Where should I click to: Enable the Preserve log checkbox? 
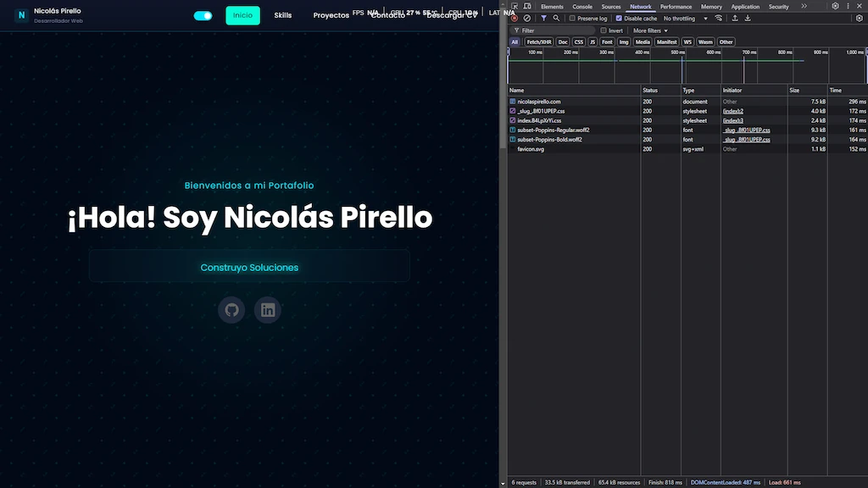[x=573, y=18]
